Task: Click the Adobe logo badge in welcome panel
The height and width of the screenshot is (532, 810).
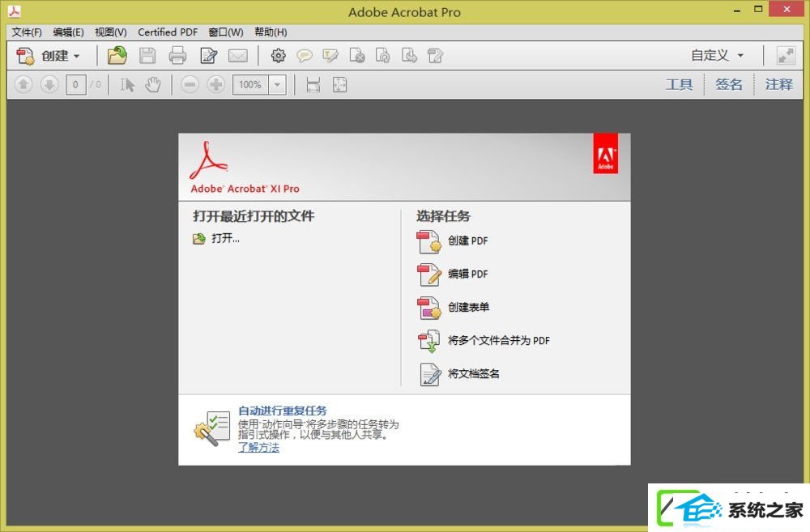Action: (605, 153)
